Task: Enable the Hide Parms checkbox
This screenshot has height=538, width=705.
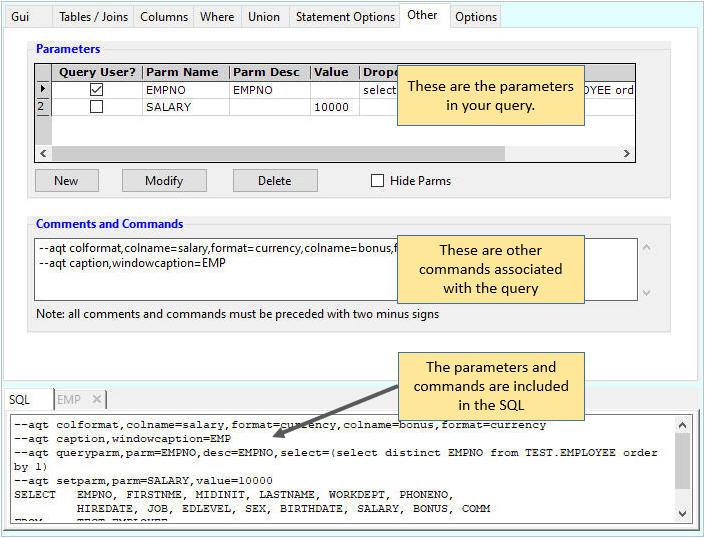Action: click(377, 181)
